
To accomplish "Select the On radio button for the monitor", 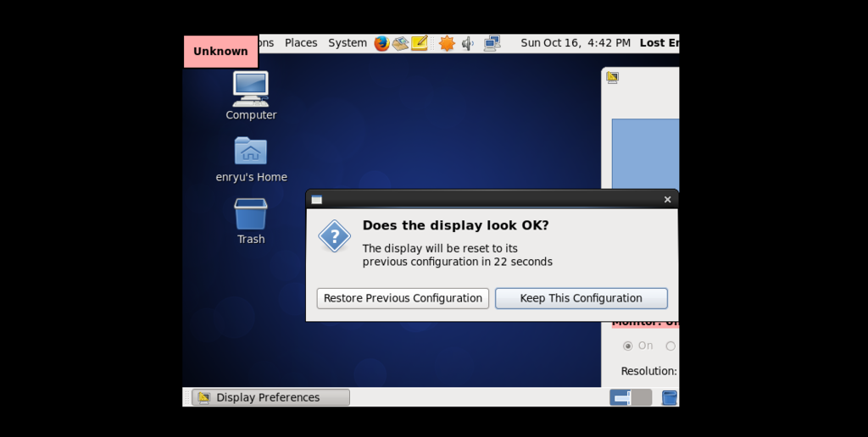I will click(x=628, y=346).
